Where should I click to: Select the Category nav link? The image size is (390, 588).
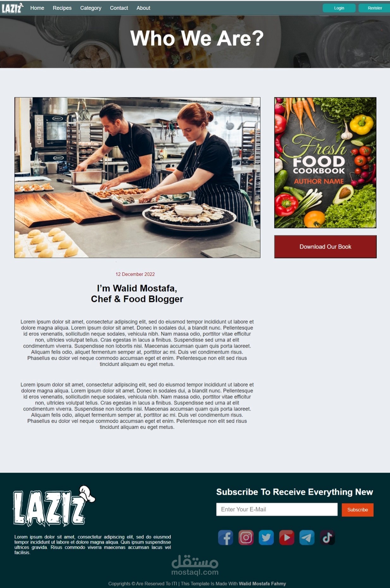91,8
